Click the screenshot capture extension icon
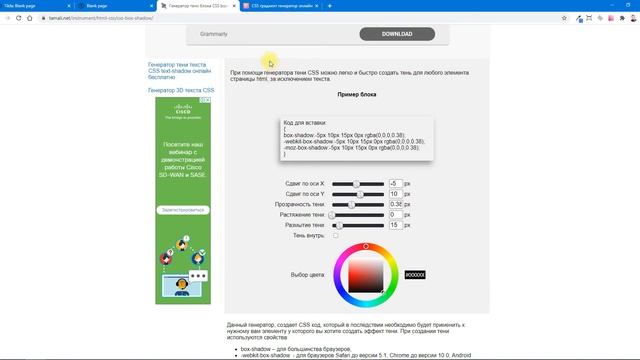This screenshot has height=360, width=640. [589, 18]
